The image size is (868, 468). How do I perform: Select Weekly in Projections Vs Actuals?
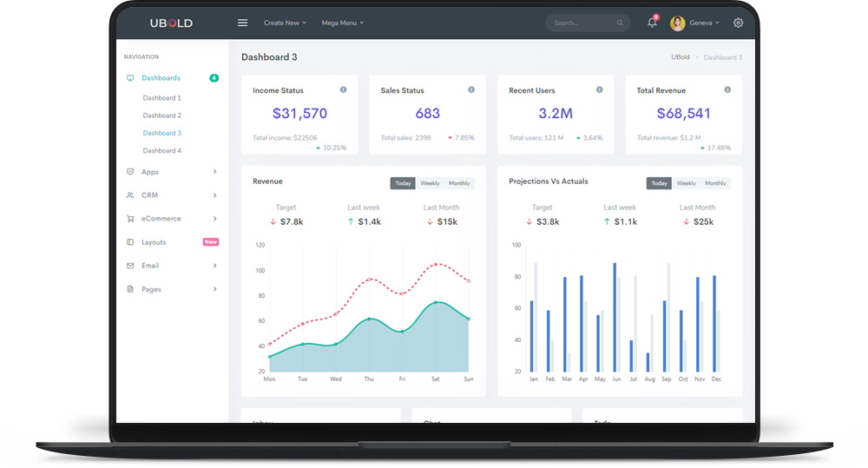[686, 183]
